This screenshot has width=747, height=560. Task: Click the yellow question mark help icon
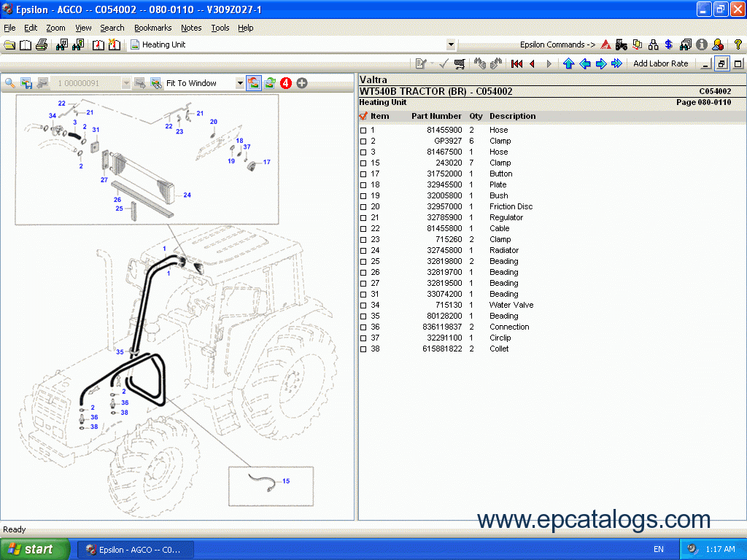coord(738,44)
